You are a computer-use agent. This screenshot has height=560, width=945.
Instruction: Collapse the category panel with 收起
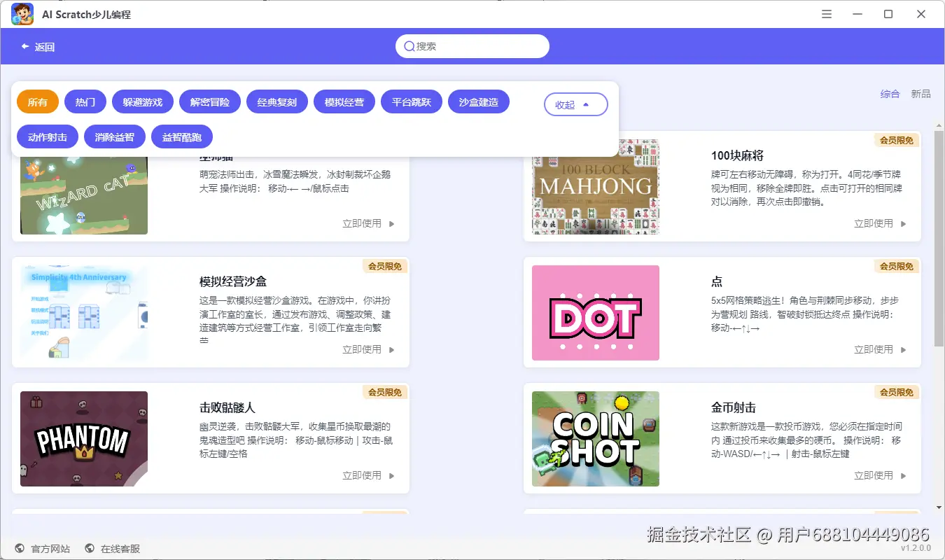pyautogui.click(x=576, y=104)
